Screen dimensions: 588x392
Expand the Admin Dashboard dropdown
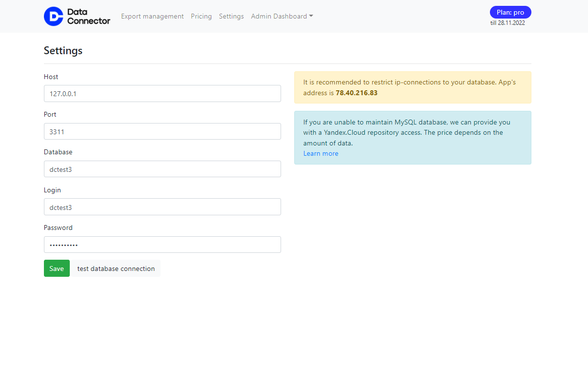282,16
